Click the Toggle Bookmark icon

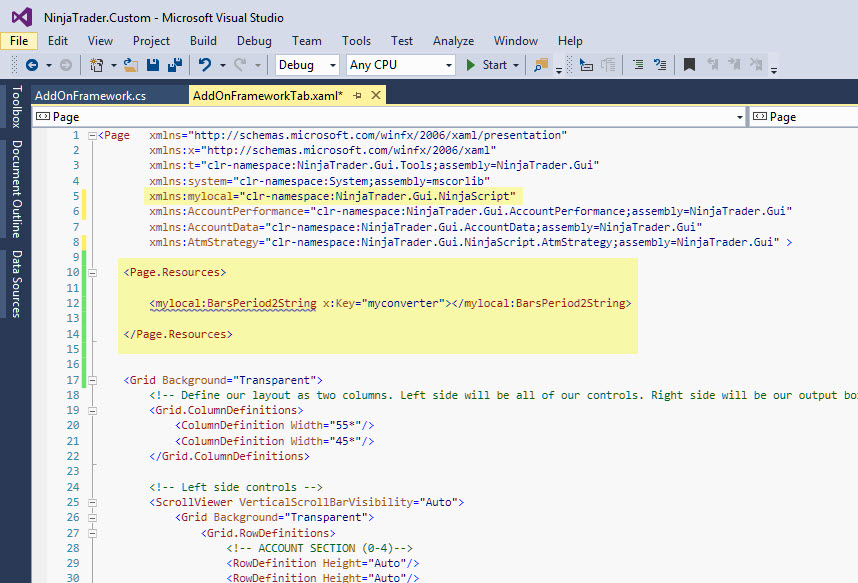tap(689, 65)
